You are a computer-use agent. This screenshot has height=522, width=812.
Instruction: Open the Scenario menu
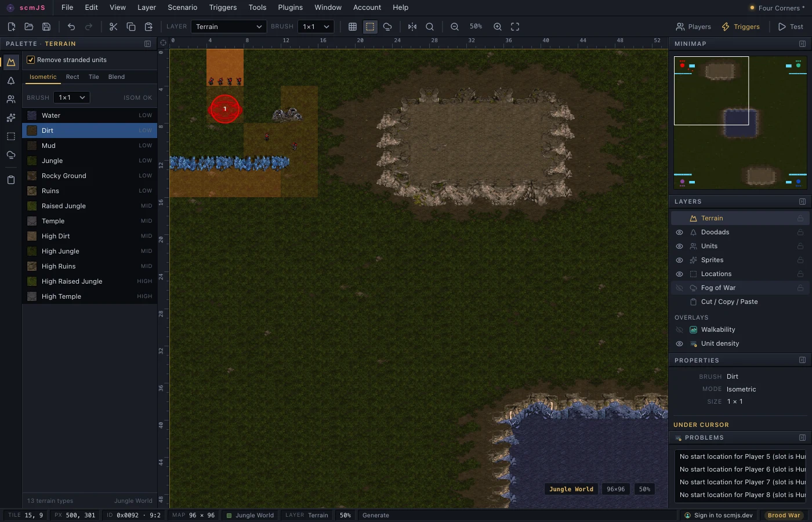pyautogui.click(x=182, y=8)
